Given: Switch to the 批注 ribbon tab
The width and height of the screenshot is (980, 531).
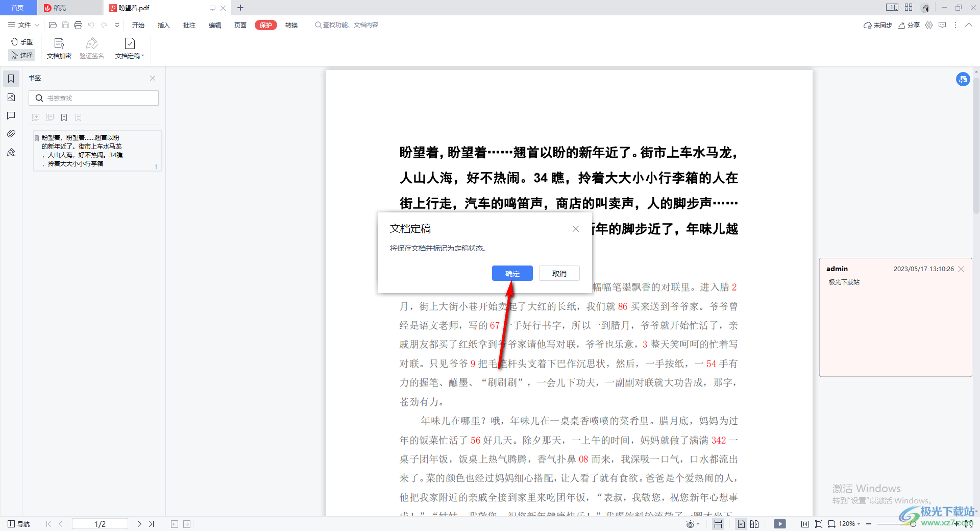Looking at the screenshot, I should point(189,25).
